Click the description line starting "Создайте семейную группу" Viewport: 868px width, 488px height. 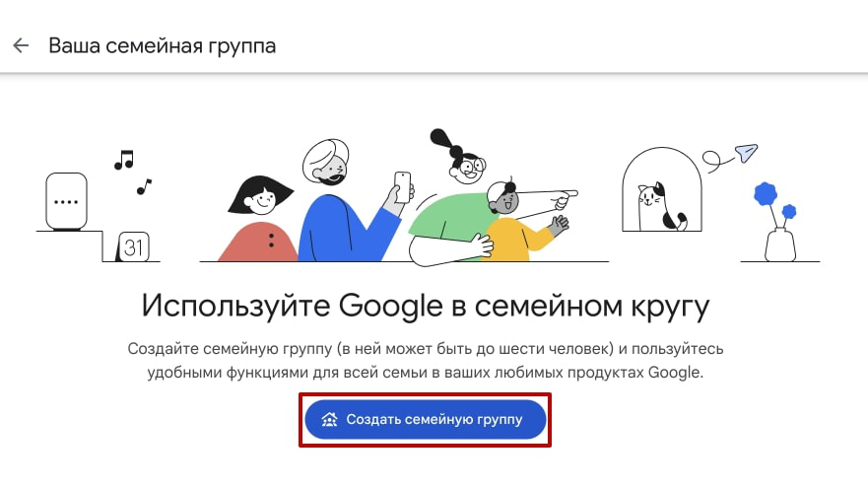(x=426, y=350)
